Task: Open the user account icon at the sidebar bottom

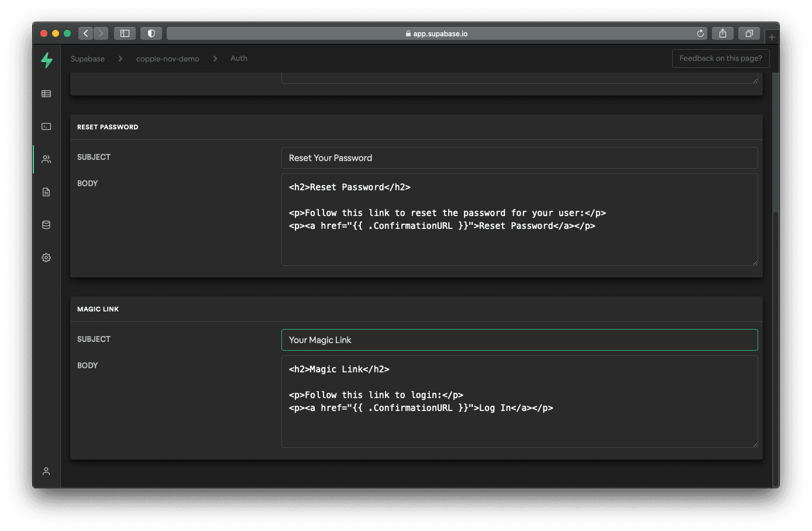Action: pyautogui.click(x=46, y=471)
